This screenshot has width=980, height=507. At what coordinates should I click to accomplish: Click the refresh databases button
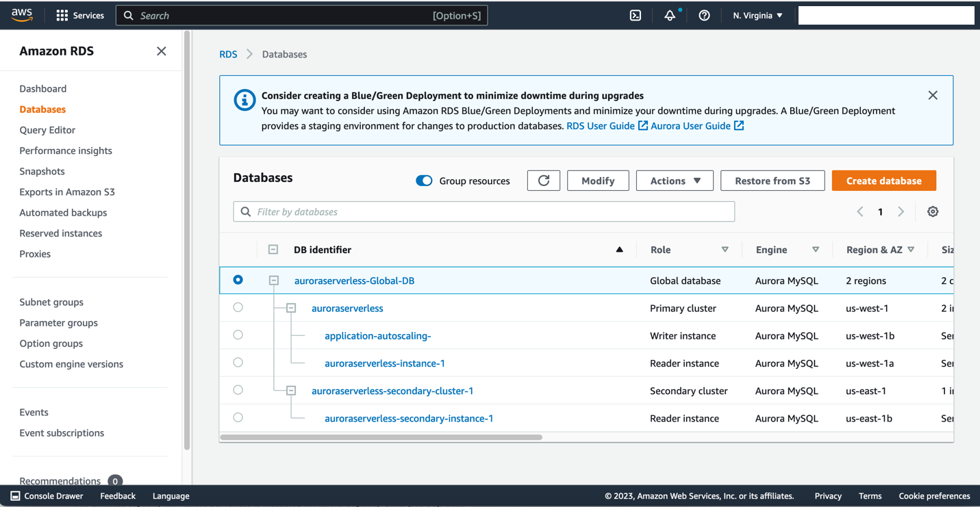[x=544, y=181]
